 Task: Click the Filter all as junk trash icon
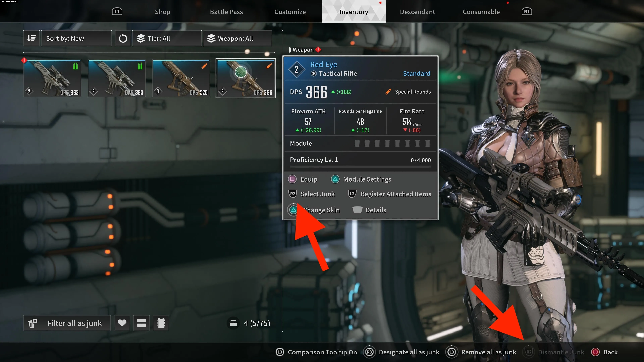(33, 323)
